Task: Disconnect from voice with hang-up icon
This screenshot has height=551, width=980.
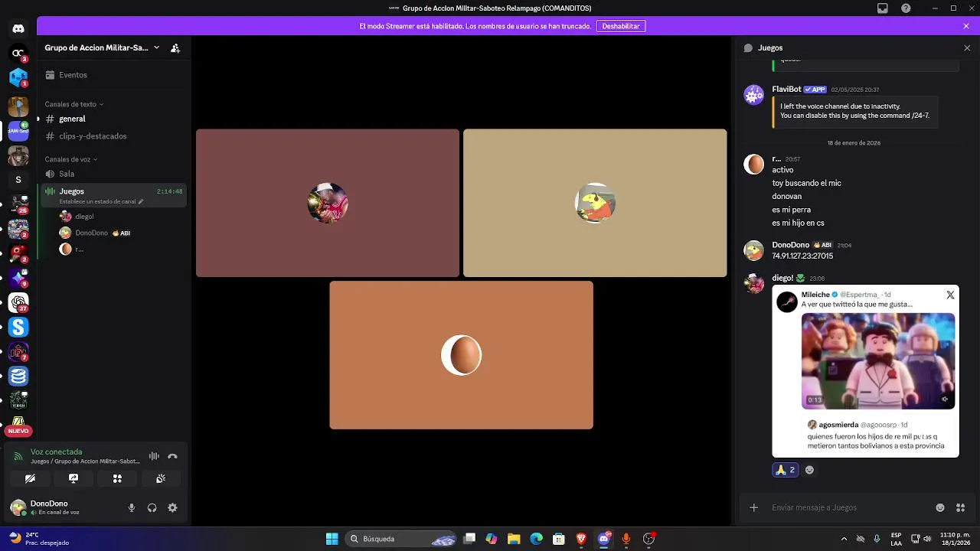Action: point(172,456)
